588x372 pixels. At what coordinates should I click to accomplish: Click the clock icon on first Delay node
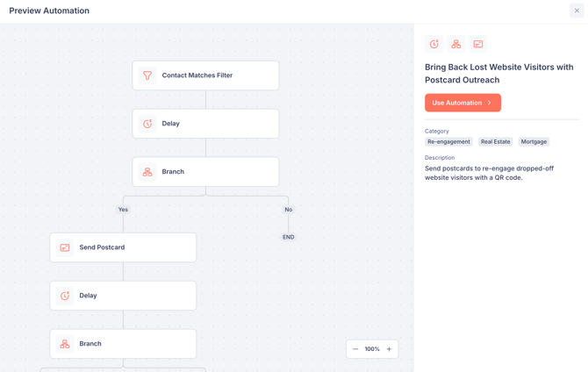[x=147, y=124]
